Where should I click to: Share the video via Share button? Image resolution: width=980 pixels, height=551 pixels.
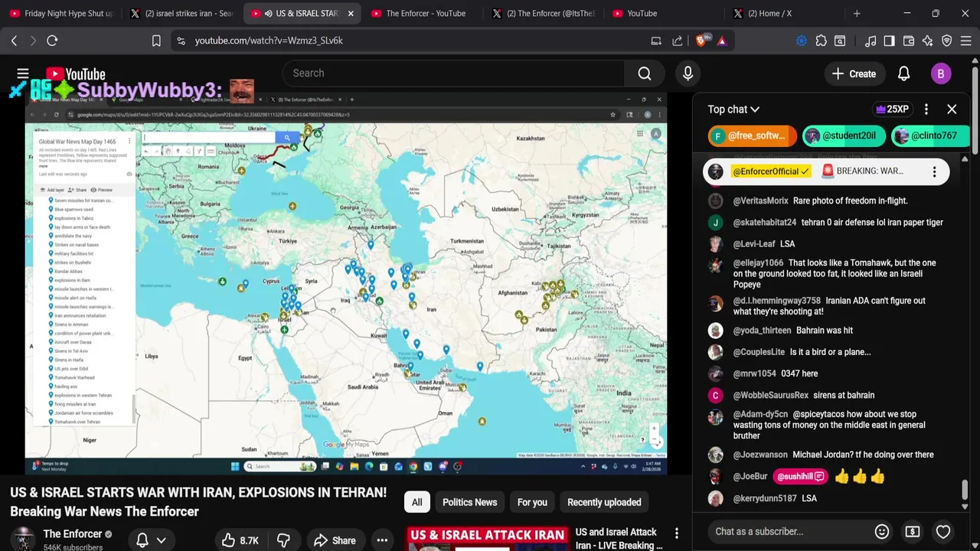[335, 540]
